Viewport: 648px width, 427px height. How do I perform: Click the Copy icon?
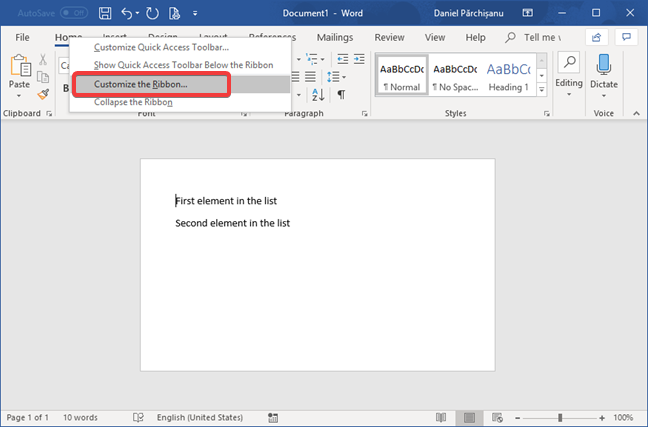pos(43,77)
